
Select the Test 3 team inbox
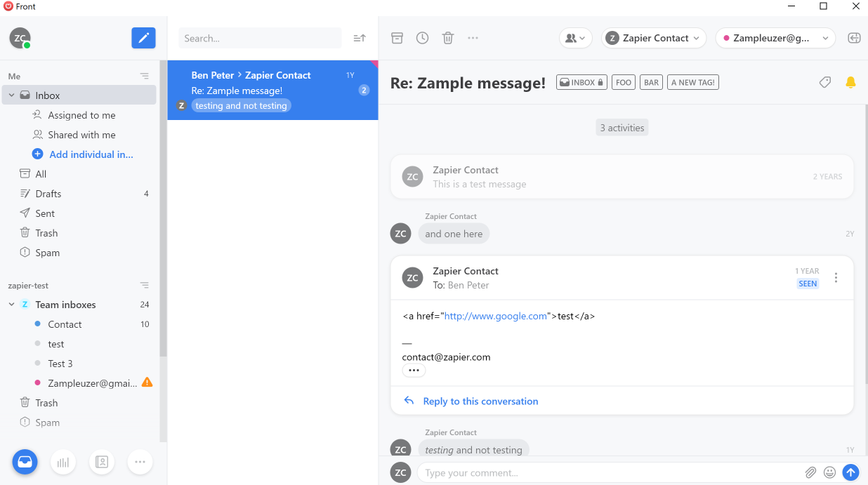(x=60, y=363)
